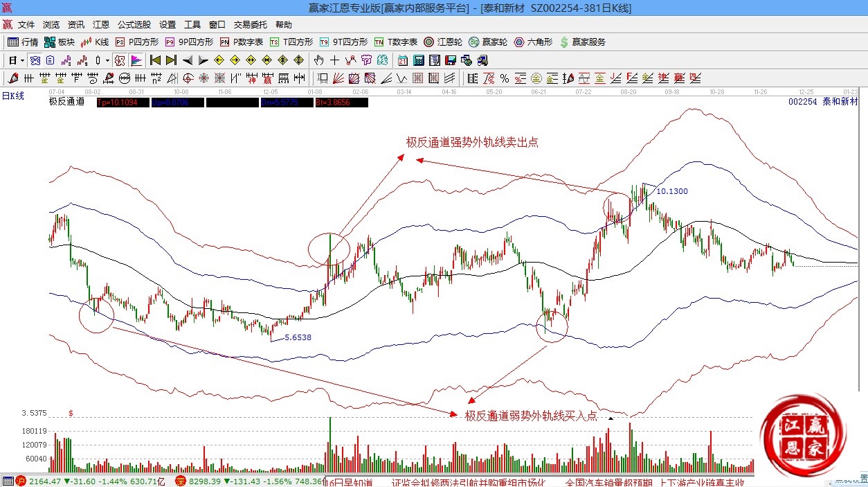Viewport: 868px width, 487px height.
Task: Toggle the highlighted flag chart button
Action: [x=136, y=60]
